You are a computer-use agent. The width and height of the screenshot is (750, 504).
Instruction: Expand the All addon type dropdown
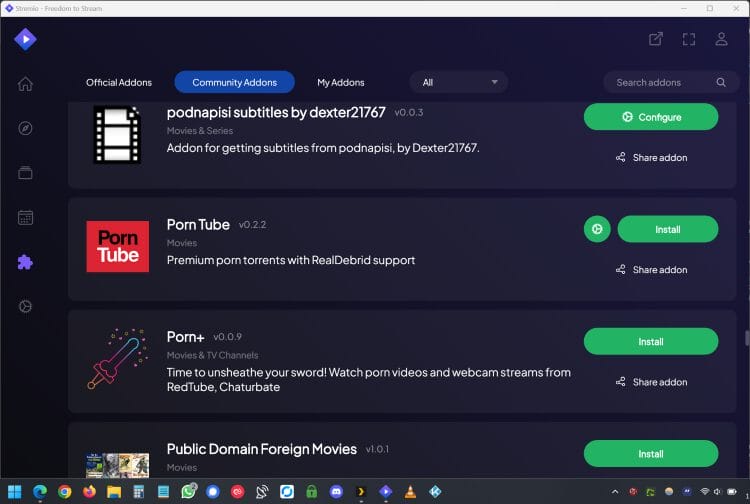[459, 82]
